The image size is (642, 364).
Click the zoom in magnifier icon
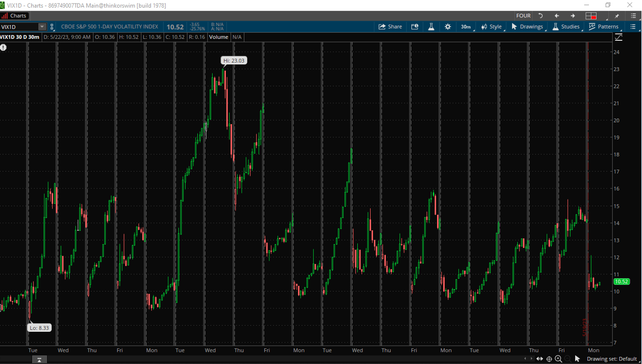558,359
